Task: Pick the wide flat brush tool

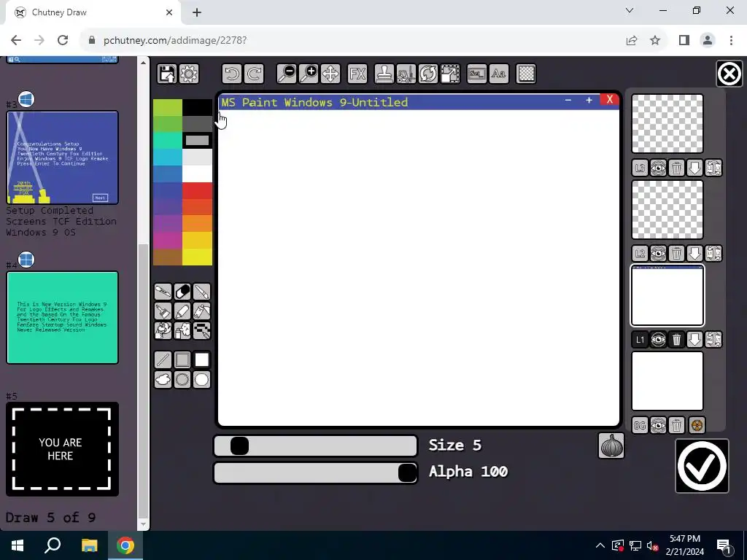Action: pyautogui.click(x=163, y=311)
